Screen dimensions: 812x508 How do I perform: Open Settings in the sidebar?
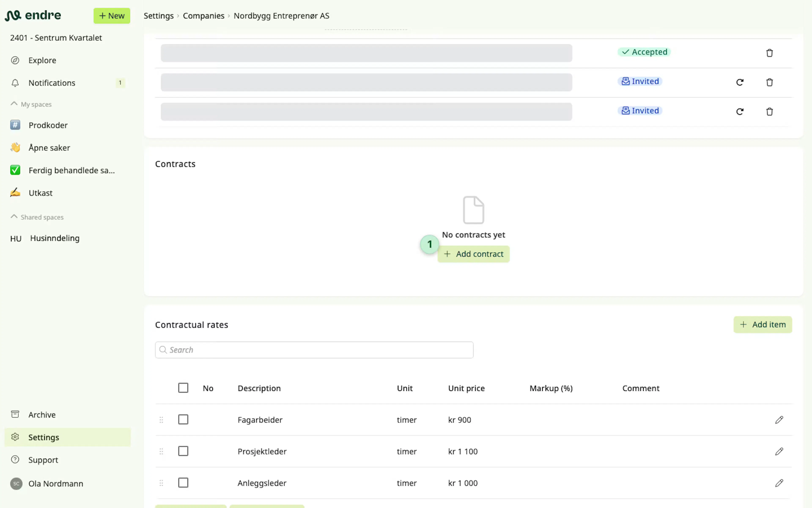pos(67,437)
